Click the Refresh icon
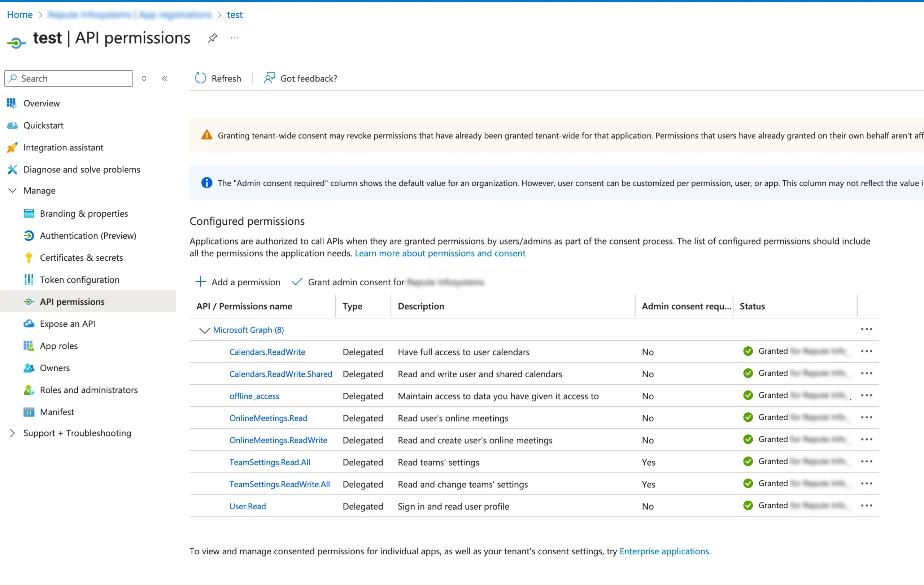 tap(200, 78)
